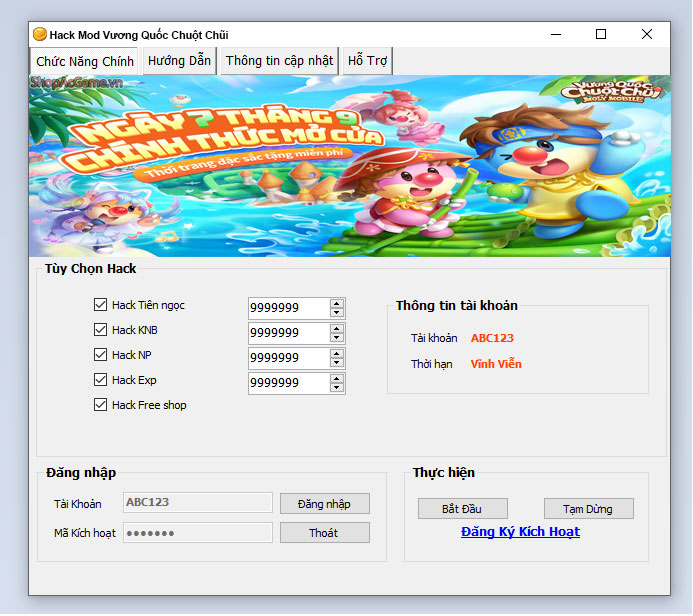Uncheck the Hack KNB option
The width and height of the screenshot is (693, 616).
pyautogui.click(x=100, y=330)
